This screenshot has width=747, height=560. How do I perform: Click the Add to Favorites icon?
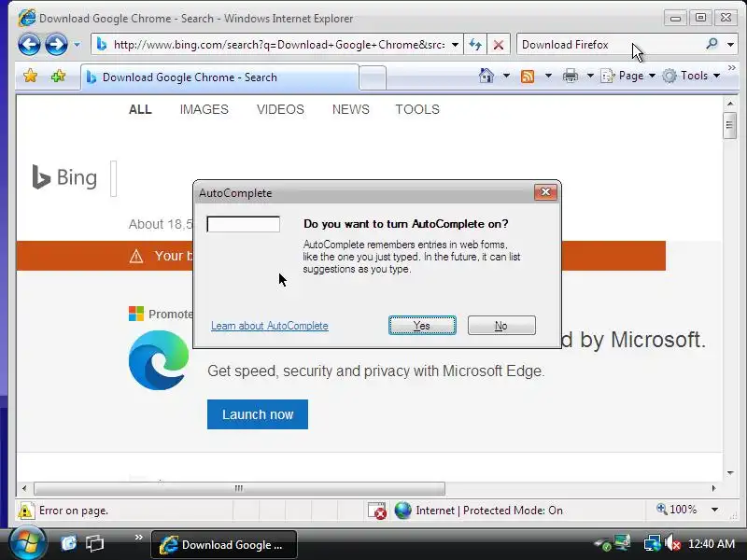point(58,76)
